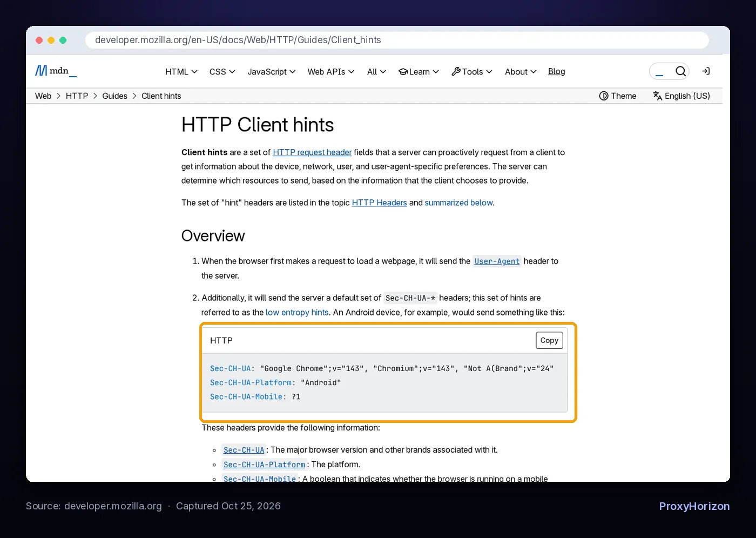The image size is (756, 538).
Task: Open the JavaScript dropdown menu
Action: click(x=272, y=72)
